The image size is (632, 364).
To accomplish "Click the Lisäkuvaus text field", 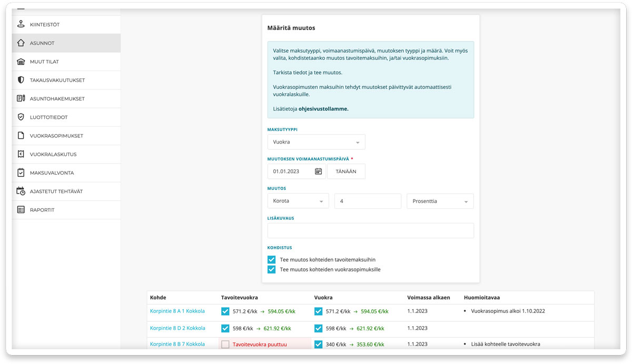I will click(370, 230).
